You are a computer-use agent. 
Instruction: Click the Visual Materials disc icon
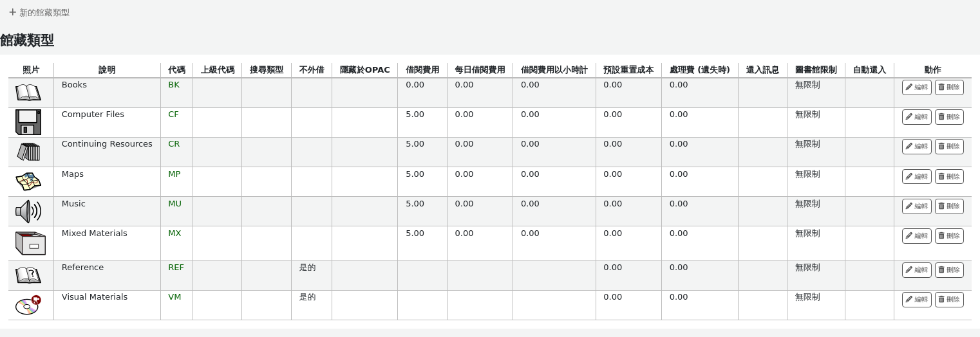coord(28,305)
